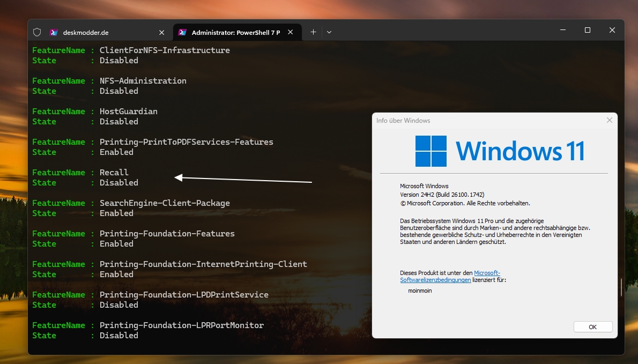Image resolution: width=638 pixels, height=364 pixels.
Task: Click the text Printing-Foundation-LPRPortMonitor
Action: [x=182, y=325]
